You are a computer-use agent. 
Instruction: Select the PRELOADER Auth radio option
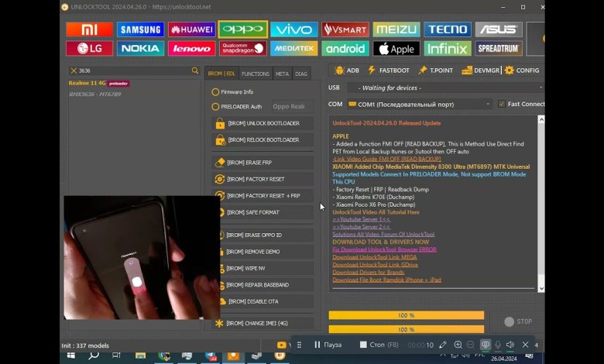pyautogui.click(x=216, y=107)
